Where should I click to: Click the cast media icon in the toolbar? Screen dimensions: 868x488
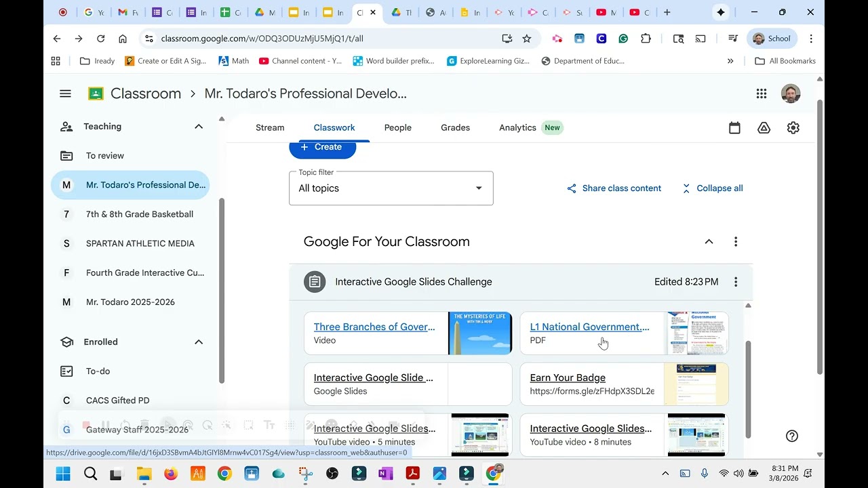[x=701, y=39]
